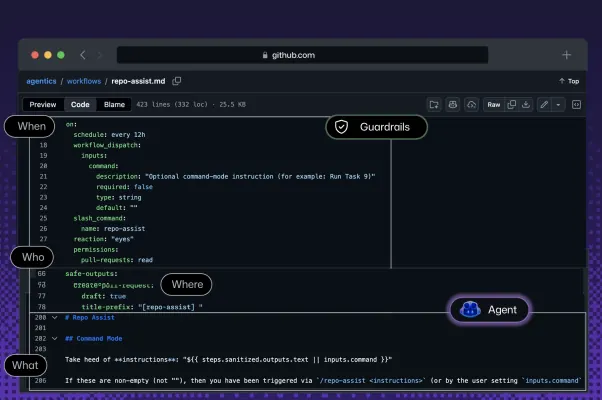Click the github.com address bar
The width and height of the screenshot is (602, 400).
303,55
